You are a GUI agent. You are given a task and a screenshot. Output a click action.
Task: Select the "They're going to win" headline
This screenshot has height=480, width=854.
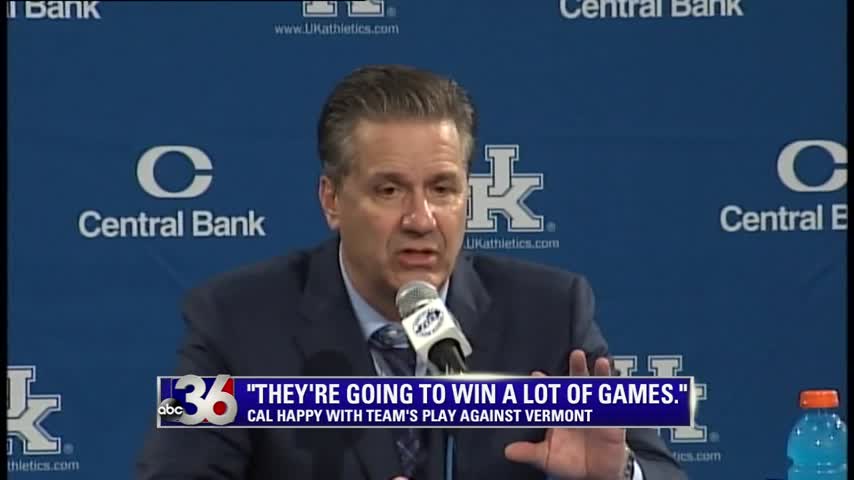tap(467, 393)
